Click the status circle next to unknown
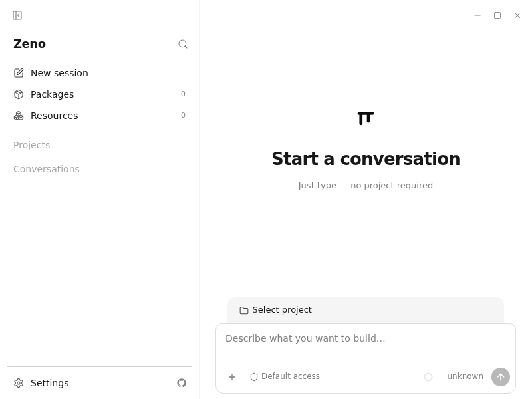 [x=428, y=377]
